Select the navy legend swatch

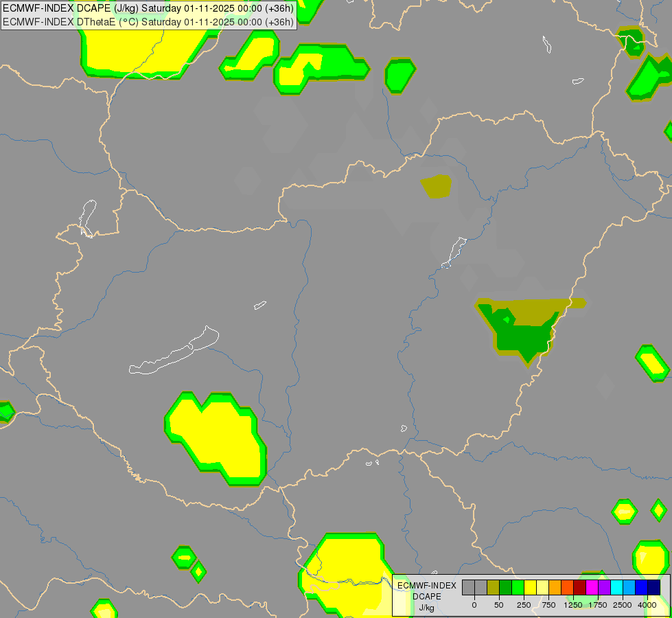pos(654,587)
